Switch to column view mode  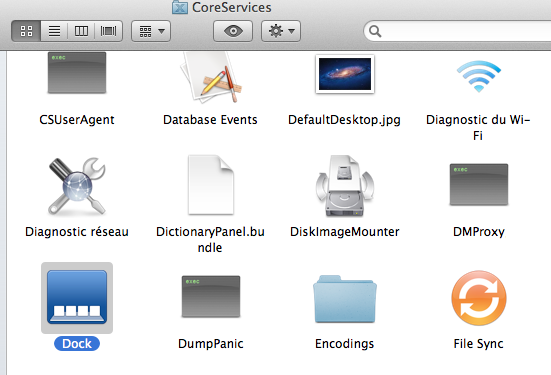pyautogui.click(x=81, y=31)
